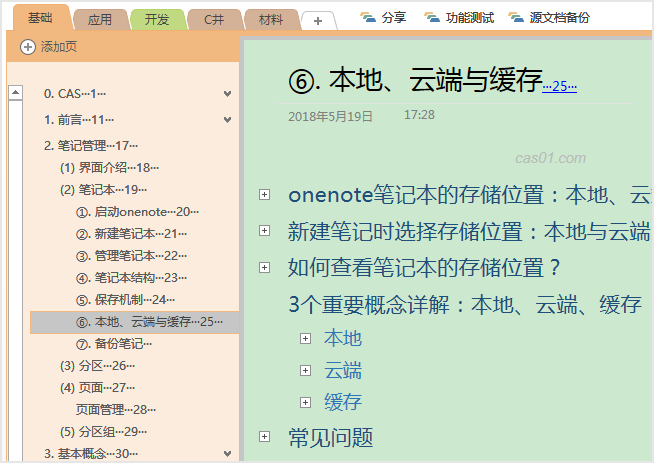Open the 功能测试 notebook icon

(x=432, y=18)
